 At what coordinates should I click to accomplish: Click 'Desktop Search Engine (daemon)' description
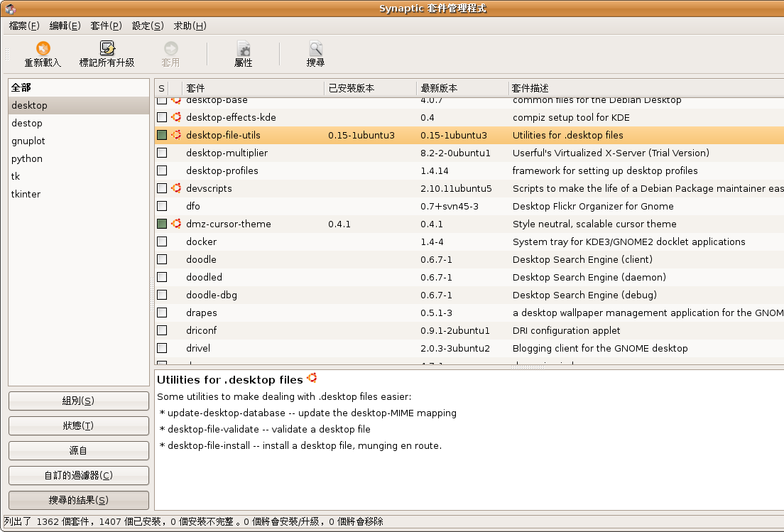[x=589, y=277]
